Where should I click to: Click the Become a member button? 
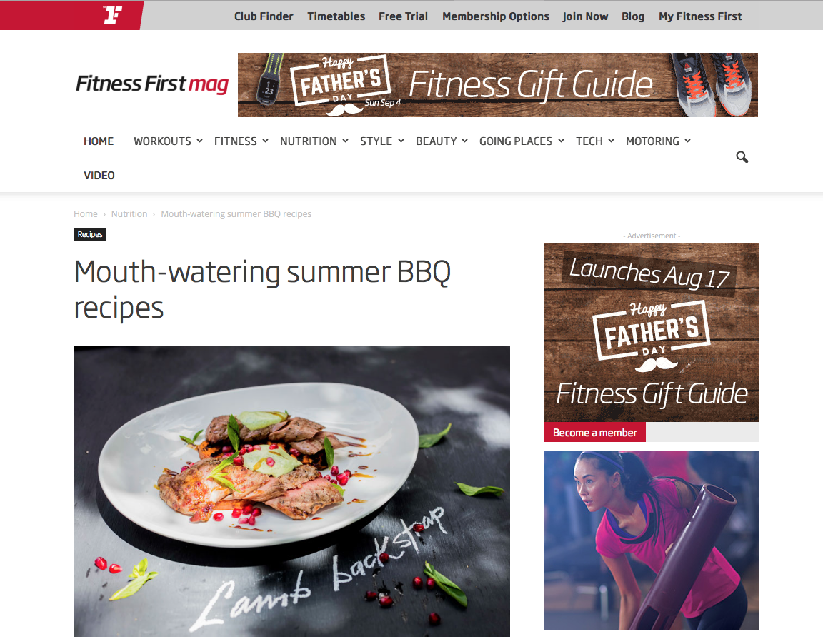tap(594, 433)
